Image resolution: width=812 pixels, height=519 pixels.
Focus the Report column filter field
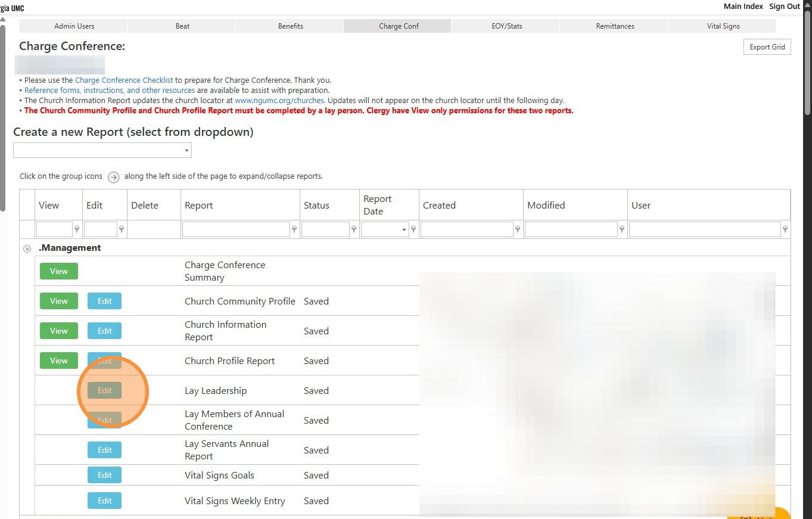click(x=236, y=229)
